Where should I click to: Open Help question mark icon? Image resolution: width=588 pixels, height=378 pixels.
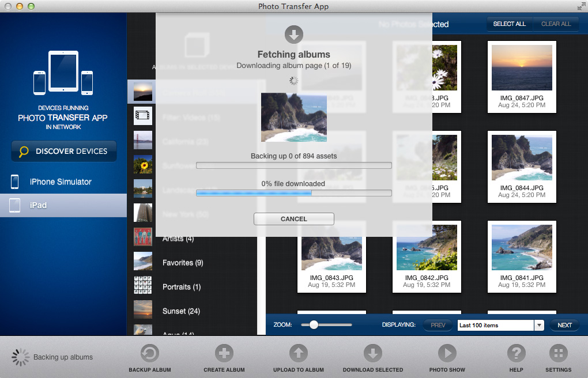(x=516, y=353)
